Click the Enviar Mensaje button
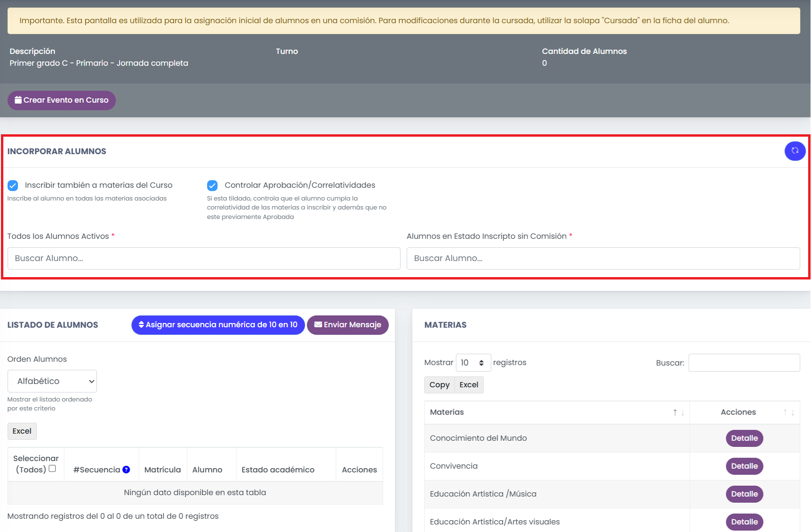 (348, 325)
